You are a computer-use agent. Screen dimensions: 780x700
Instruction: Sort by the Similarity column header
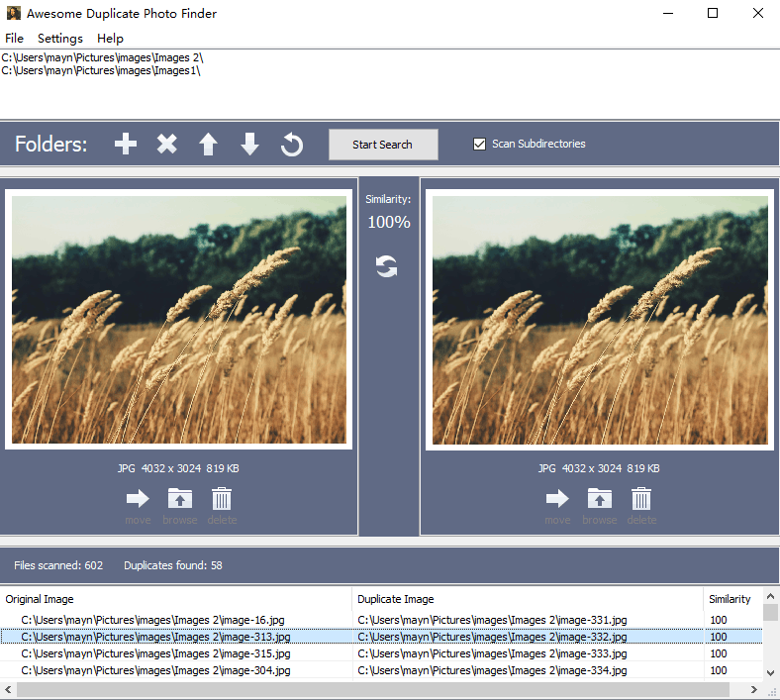(732, 599)
